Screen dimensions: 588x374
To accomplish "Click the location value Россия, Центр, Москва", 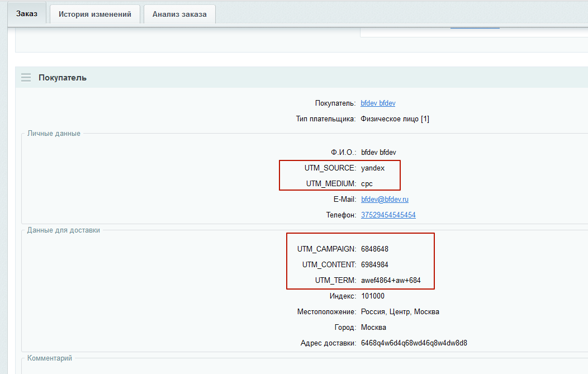I will [400, 312].
